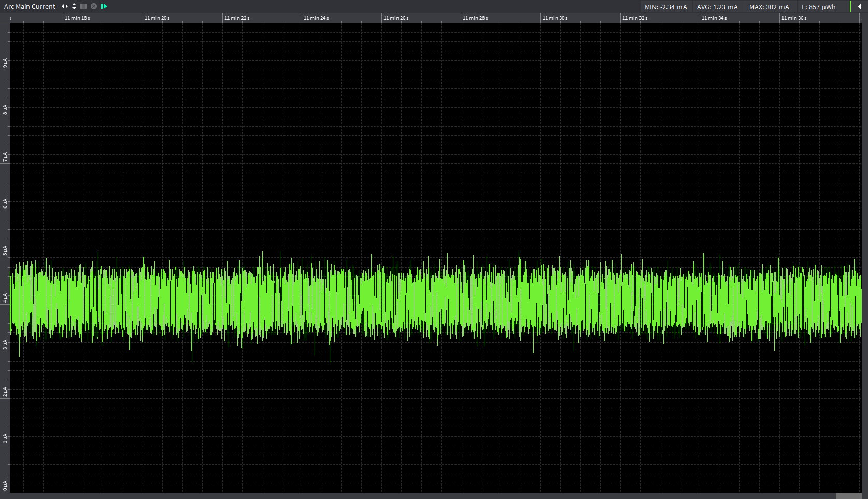The height and width of the screenshot is (499, 868).
Task: Click the circled X clear icon
Action: coord(94,6)
